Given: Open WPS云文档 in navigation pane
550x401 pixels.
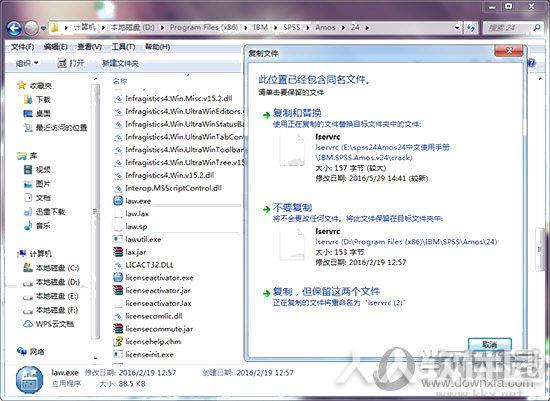Looking at the screenshot, I should tap(49, 324).
